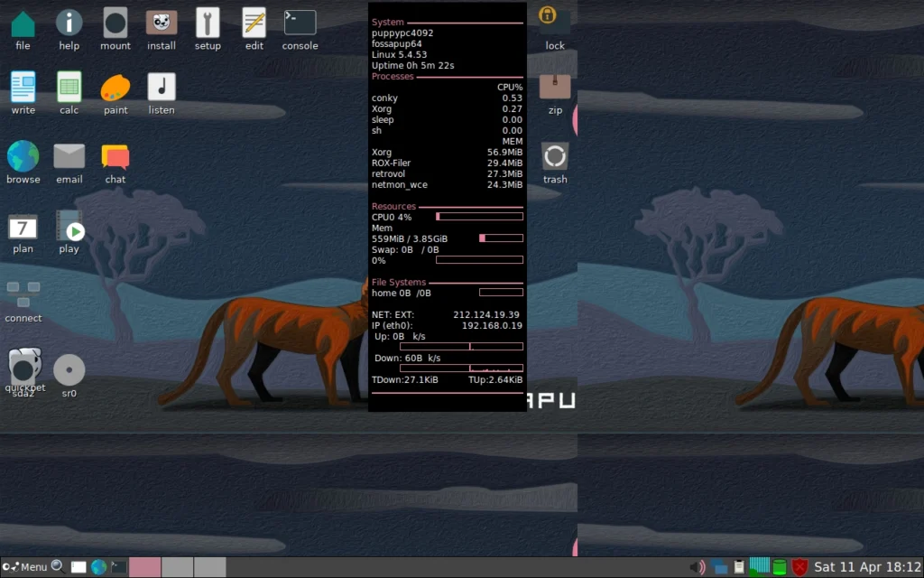Viewport: 924px width, 578px height.
Task: Click the magnifier search icon in the taskbar
Action: [58, 567]
